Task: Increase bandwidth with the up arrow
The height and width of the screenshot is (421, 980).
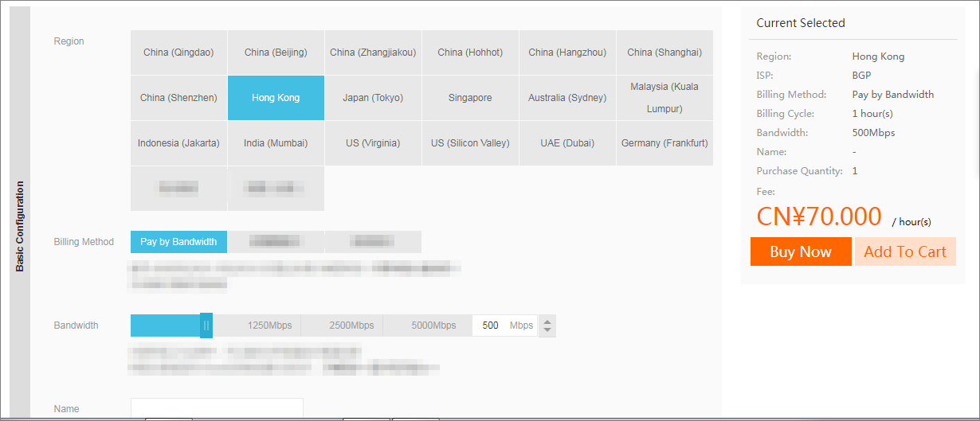Action: pos(547,321)
